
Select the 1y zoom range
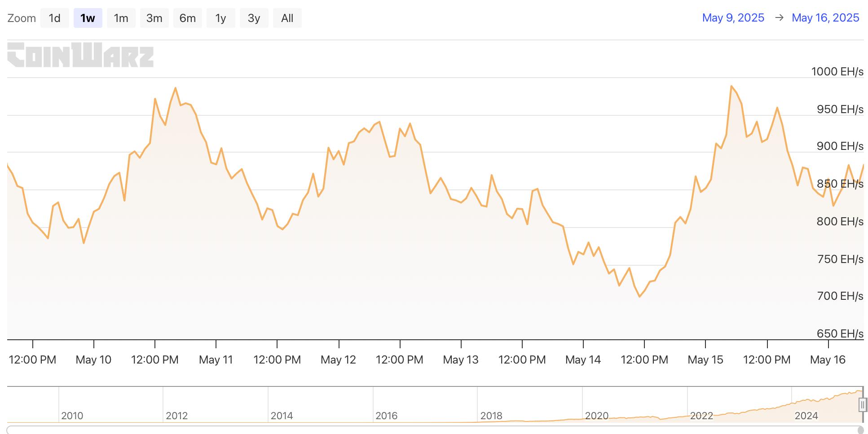click(x=221, y=18)
